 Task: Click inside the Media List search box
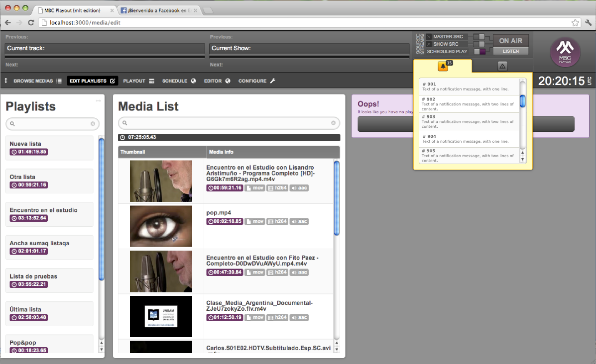[x=229, y=123]
